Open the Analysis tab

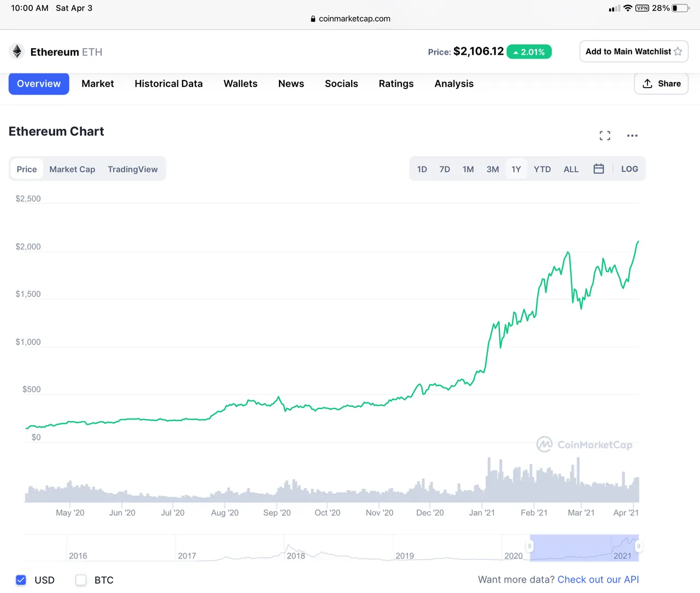click(x=454, y=84)
